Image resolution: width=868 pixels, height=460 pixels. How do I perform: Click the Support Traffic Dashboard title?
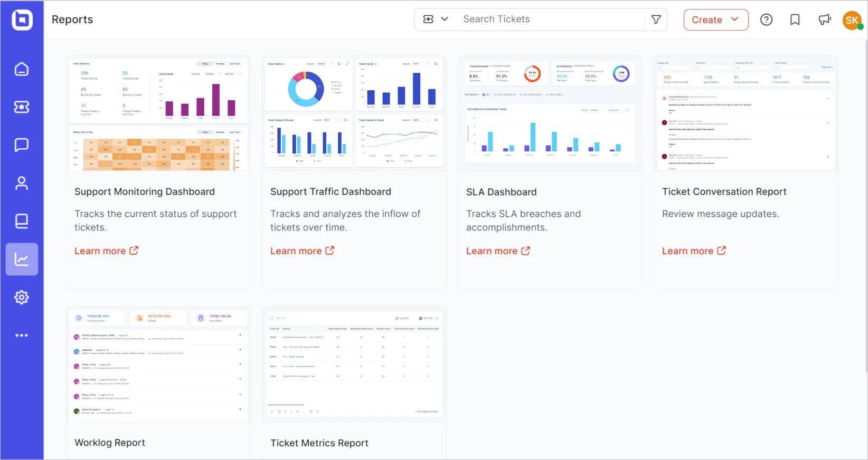point(331,192)
